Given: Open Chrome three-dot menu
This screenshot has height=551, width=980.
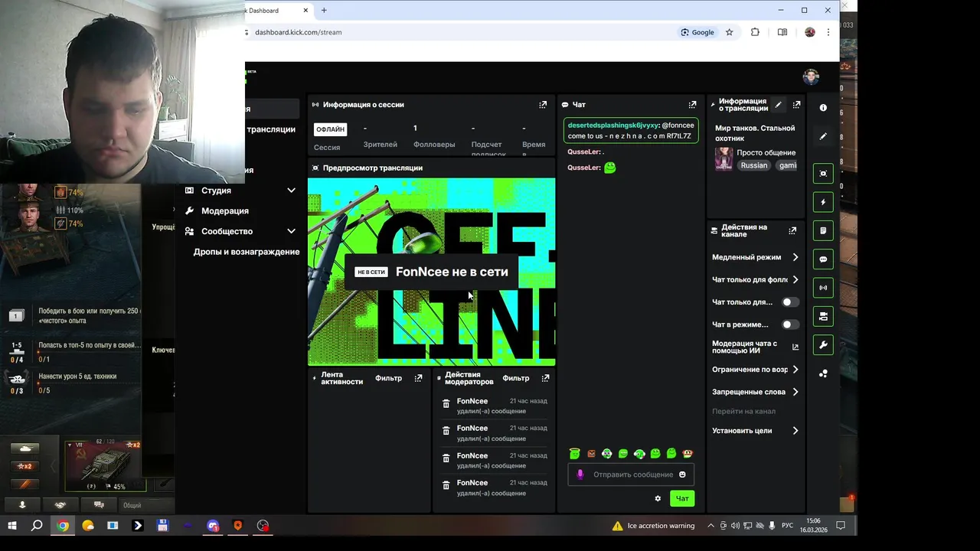Looking at the screenshot, I should point(828,32).
